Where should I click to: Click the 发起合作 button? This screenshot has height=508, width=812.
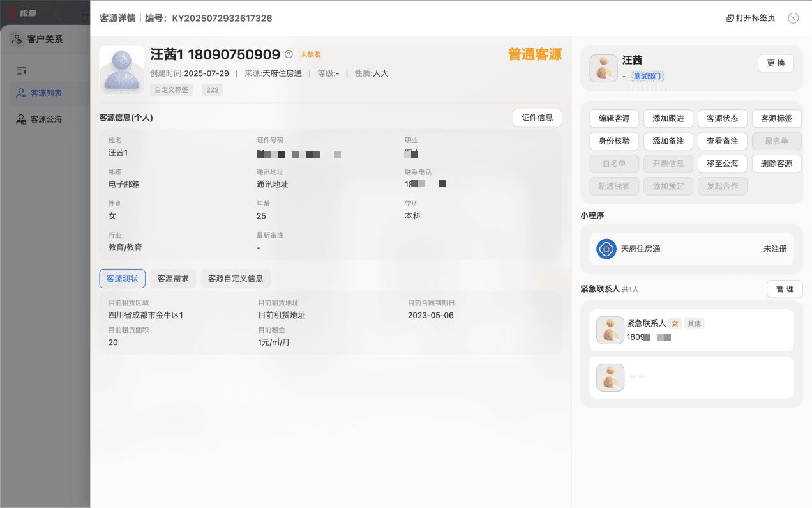click(723, 186)
